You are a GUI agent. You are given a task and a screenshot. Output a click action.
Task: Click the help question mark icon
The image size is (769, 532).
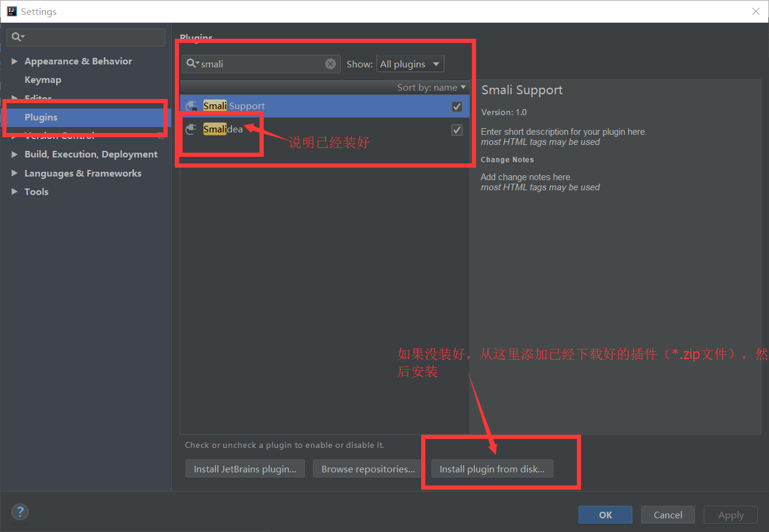point(20,512)
